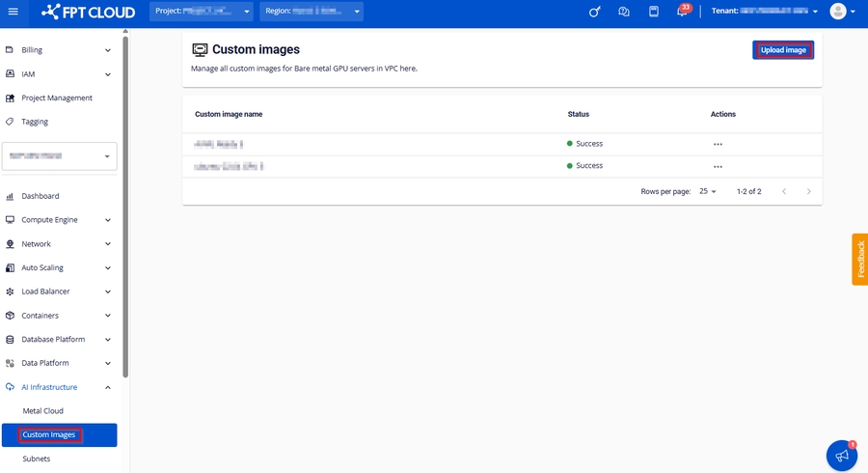
Task: Open actions menu for second custom image
Action: [x=718, y=166]
